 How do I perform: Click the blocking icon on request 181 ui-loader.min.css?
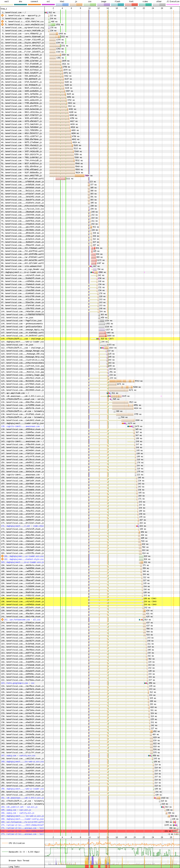(x=2, y=556)
